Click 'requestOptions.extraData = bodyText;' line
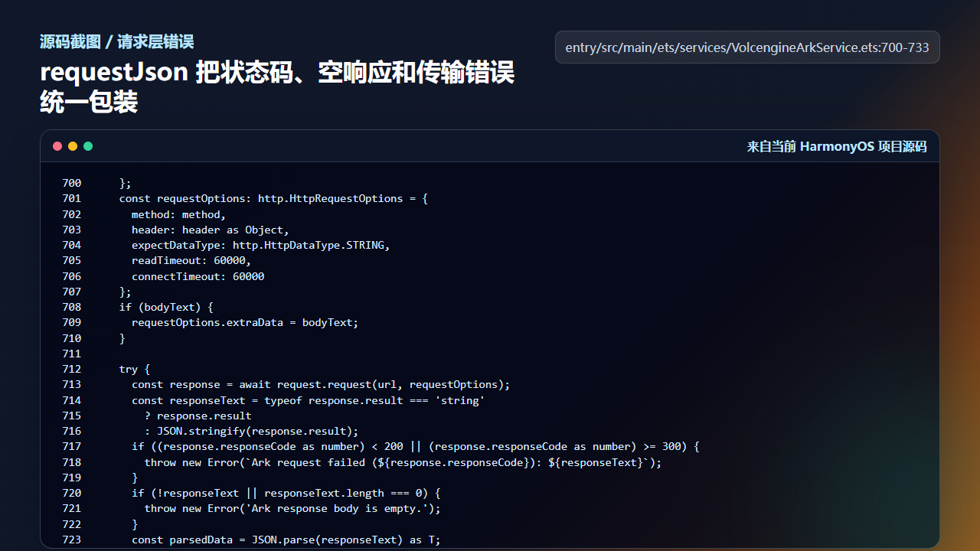This screenshot has width=980, height=551. (x=245, y=322)
